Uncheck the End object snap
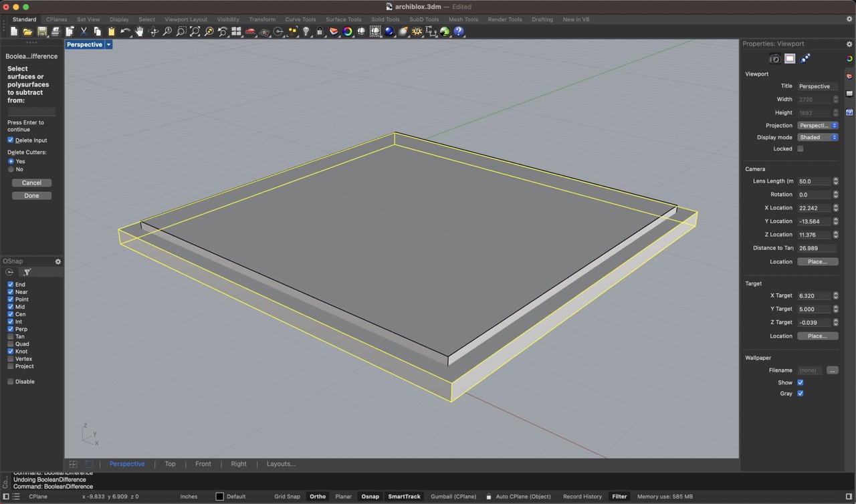 click(x=11, y=284)
